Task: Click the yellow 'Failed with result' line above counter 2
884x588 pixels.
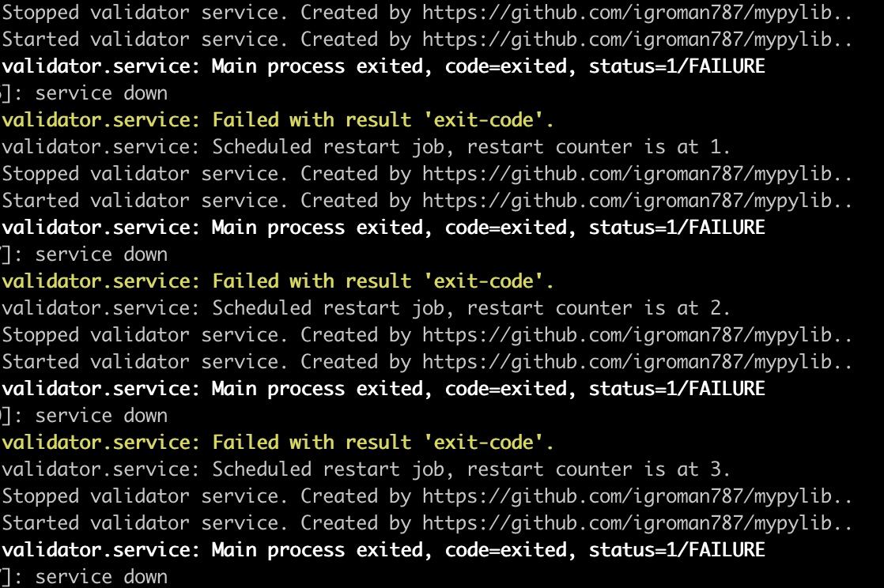Action: pyautogui.click(x=278, y=281)
